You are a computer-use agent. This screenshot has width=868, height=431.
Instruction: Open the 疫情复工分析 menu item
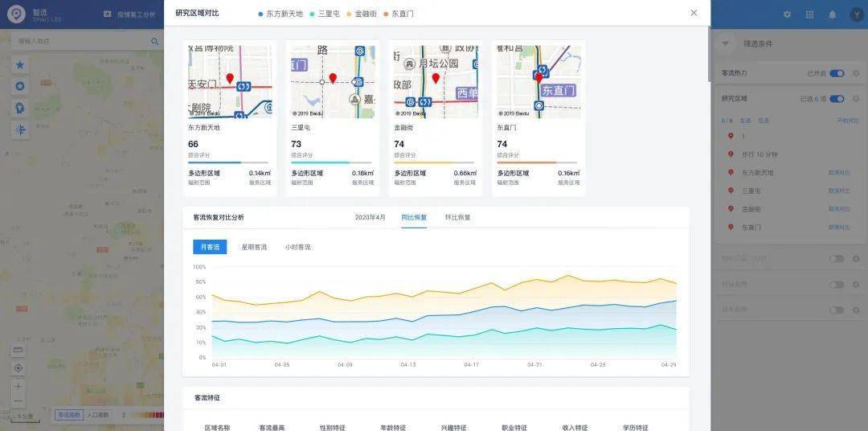tap(130, 14)
